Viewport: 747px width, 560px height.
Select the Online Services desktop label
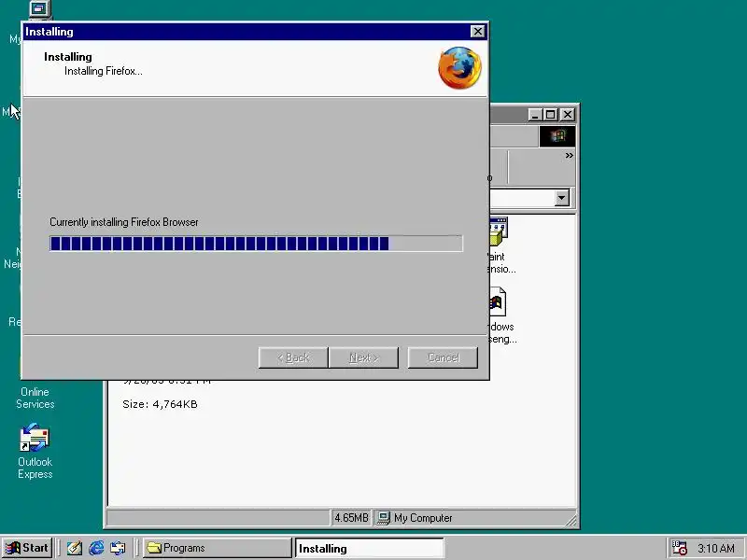35,398
